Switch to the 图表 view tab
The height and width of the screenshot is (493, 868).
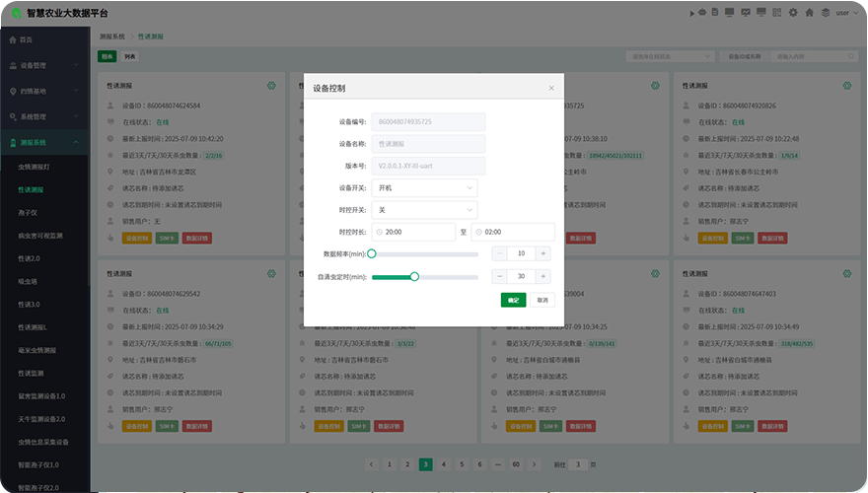click(x=108, y=56)
